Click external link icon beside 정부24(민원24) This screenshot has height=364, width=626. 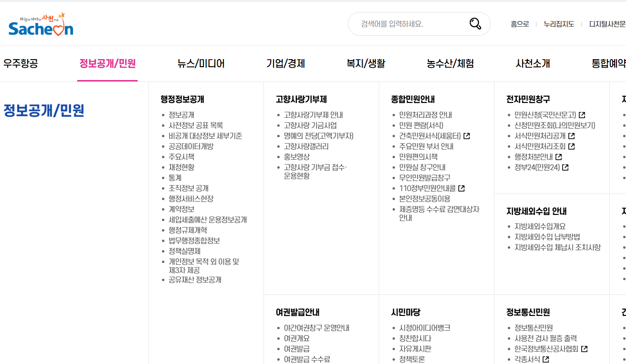click(x=565, y=167)
